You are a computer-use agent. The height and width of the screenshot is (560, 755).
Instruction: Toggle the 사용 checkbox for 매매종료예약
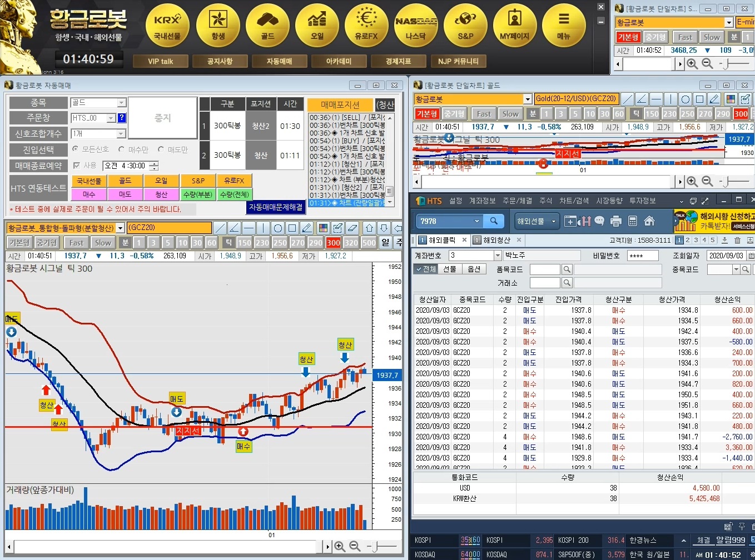point(77,166)
